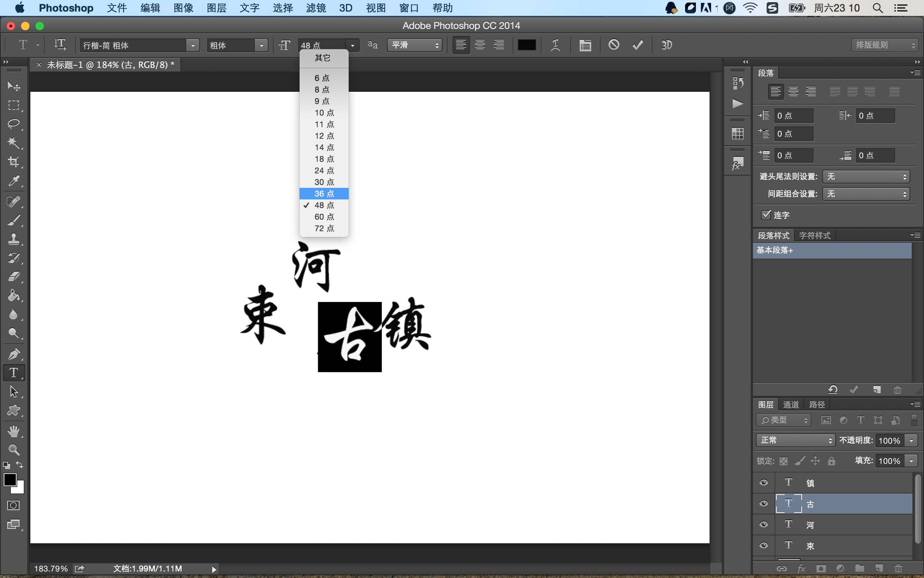Screen dimensions: 924x578
Task: Select the Eyedropper tool
Action: tap(14, 181)
